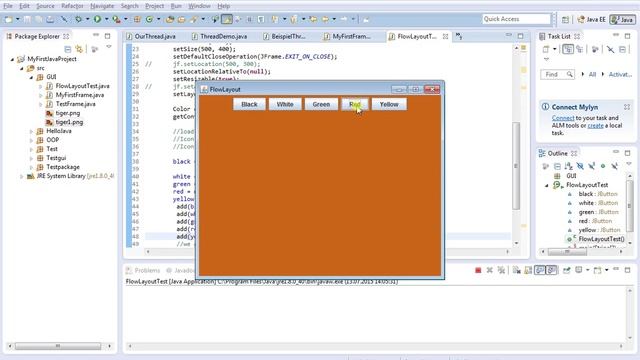Click Remove Launch icon in Console toolbar

489,270
